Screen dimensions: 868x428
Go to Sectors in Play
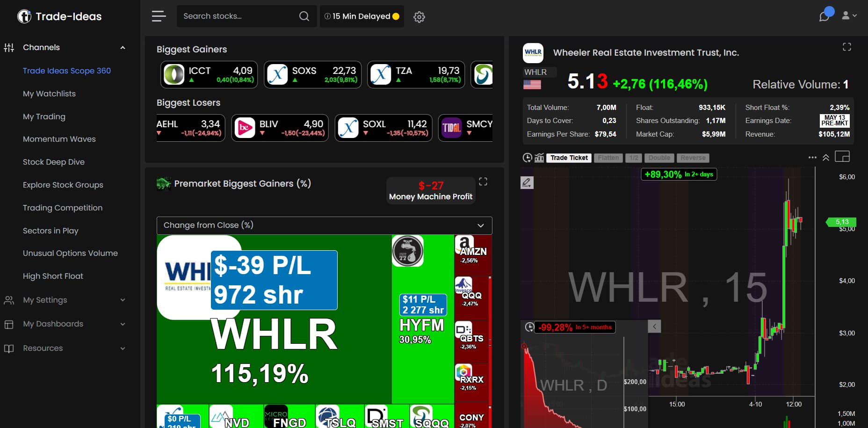point(51,231)
